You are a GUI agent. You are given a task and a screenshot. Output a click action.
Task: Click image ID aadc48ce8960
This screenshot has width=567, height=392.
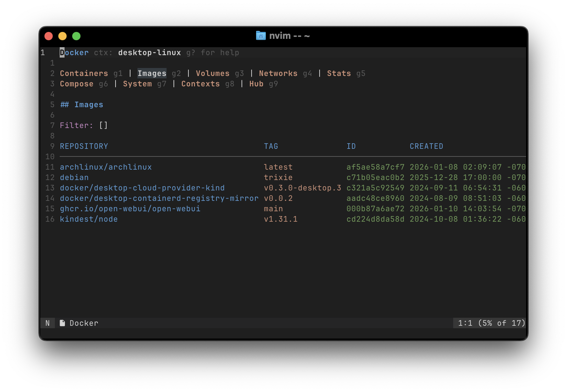click(x=375, y=198)
